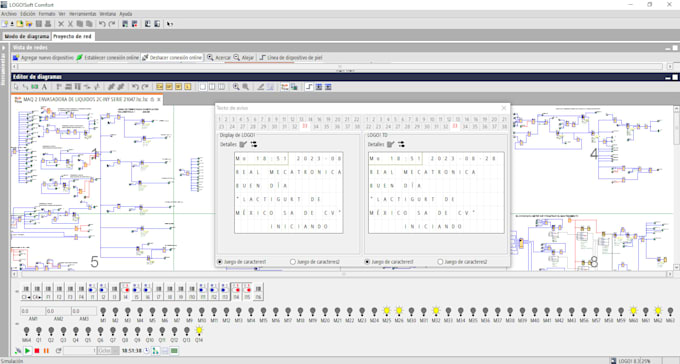The height and width of the screenshot is (364, 680).
Task: Open the Edición menu
Action: tap(28, 14)
